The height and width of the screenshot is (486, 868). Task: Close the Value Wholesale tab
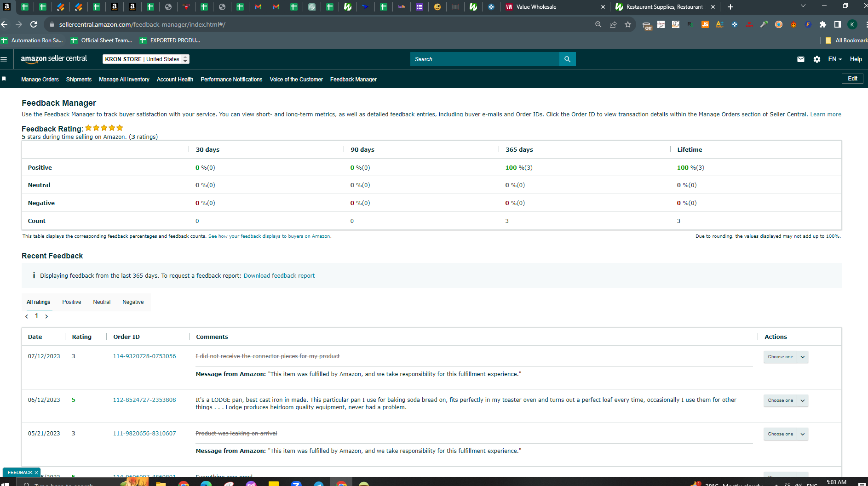(x=603, y=7)
